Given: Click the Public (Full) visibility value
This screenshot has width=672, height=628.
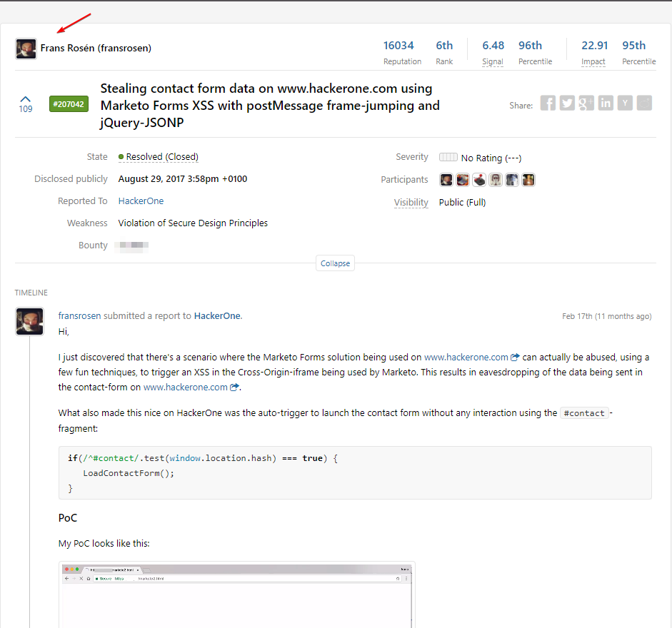Looking at the screenshot, I should [463, 202].
